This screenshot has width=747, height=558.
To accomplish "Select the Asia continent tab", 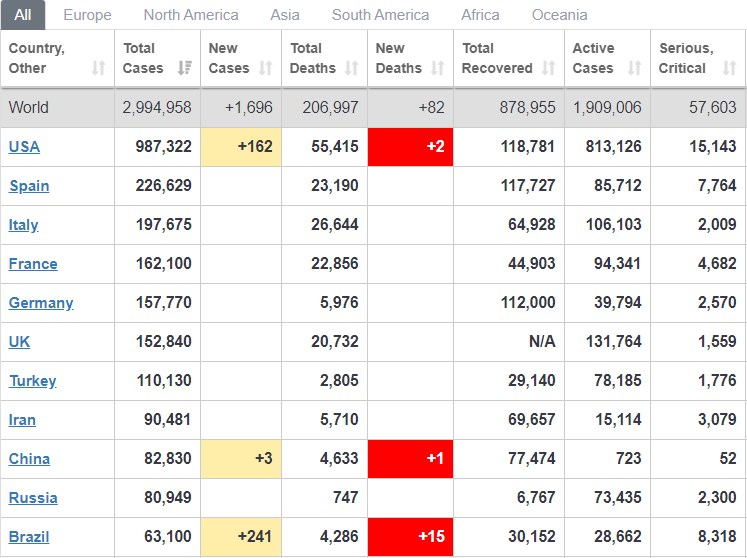I will (285, 15).
